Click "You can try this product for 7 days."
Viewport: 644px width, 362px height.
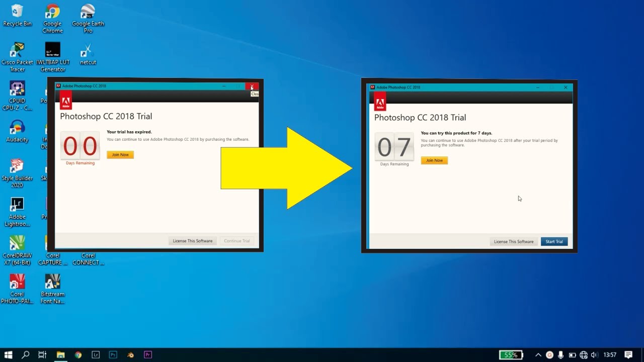pyautogui.click(x=457, y=133)
